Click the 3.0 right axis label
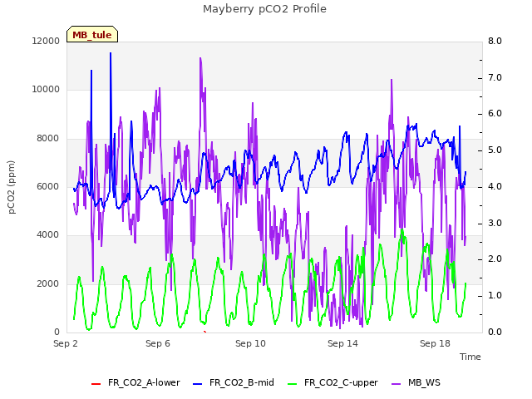 pos(495,223)
